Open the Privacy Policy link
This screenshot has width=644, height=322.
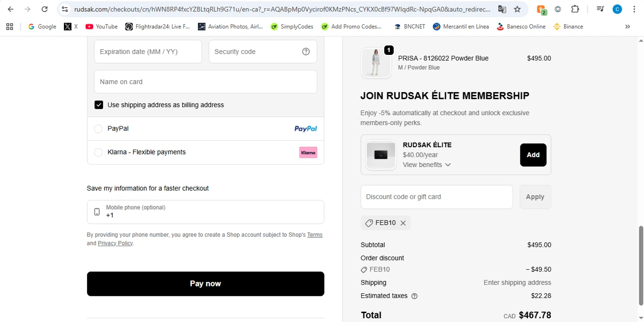(115, 243)
